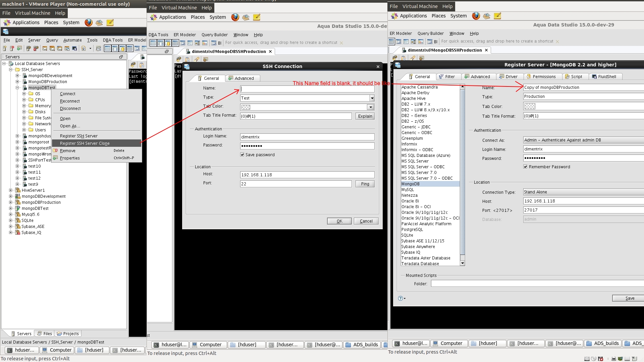Screen dimensions: 644x362
Task: Click Connect server plug icon in left toolbar
Action: point(29,49)
